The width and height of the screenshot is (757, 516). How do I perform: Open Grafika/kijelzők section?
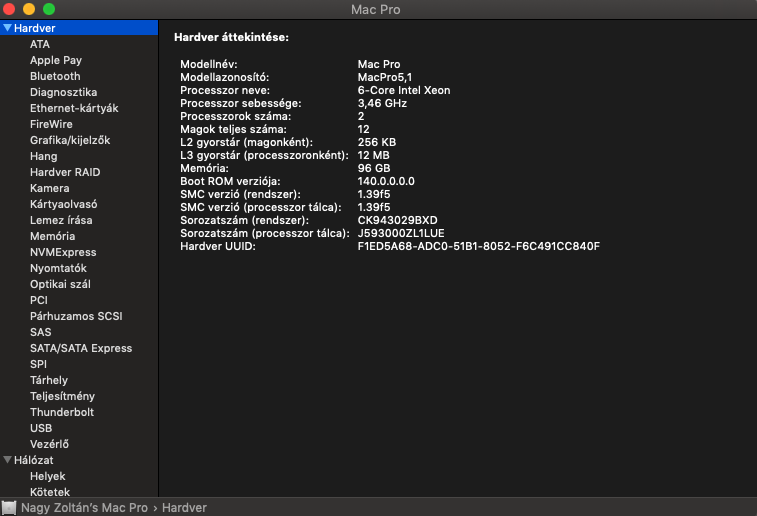[x=70, y=140]
